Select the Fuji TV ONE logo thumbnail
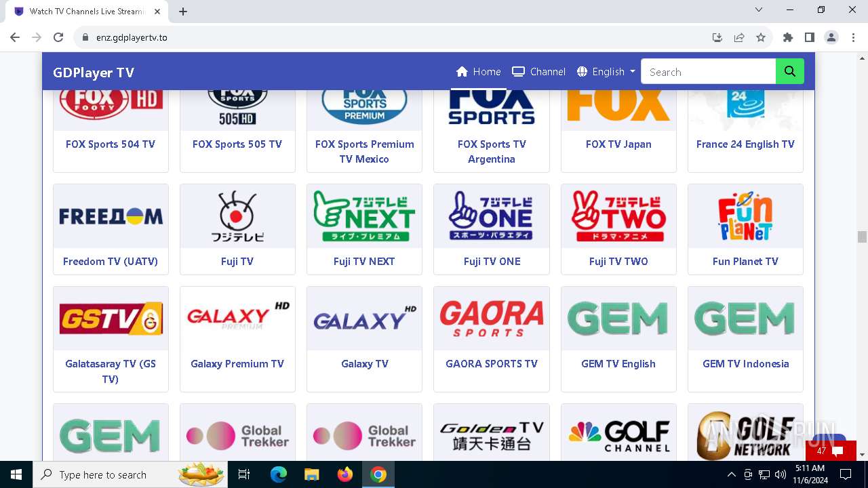This screenshot has height=488, width=868. click(492, 216)
